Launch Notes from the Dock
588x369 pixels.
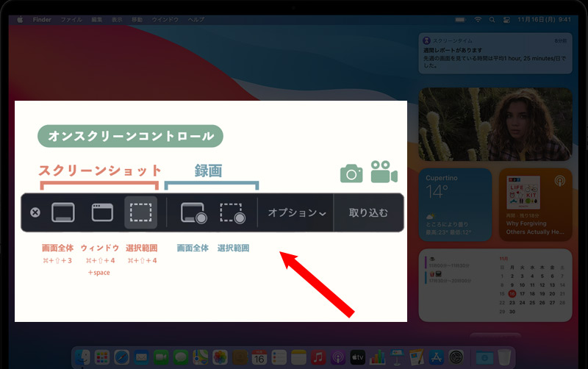pyautogui.click(x=298, y=357)
